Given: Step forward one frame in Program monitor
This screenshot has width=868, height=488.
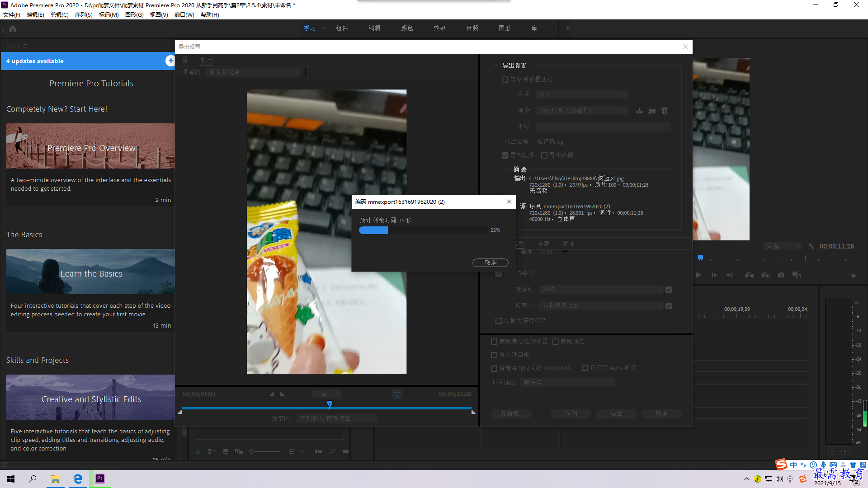Looking at the screenshot, I should [x=714, y=275].
